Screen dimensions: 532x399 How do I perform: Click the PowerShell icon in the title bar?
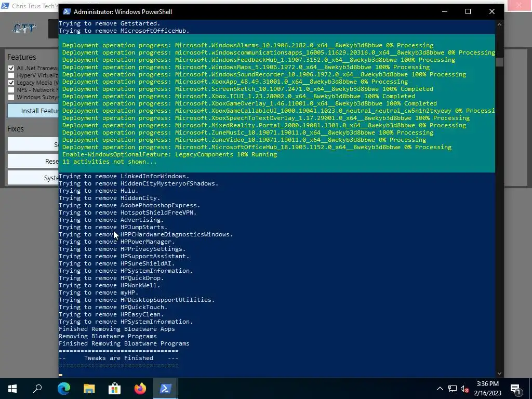pyautogui.click(x=67, y=11)
